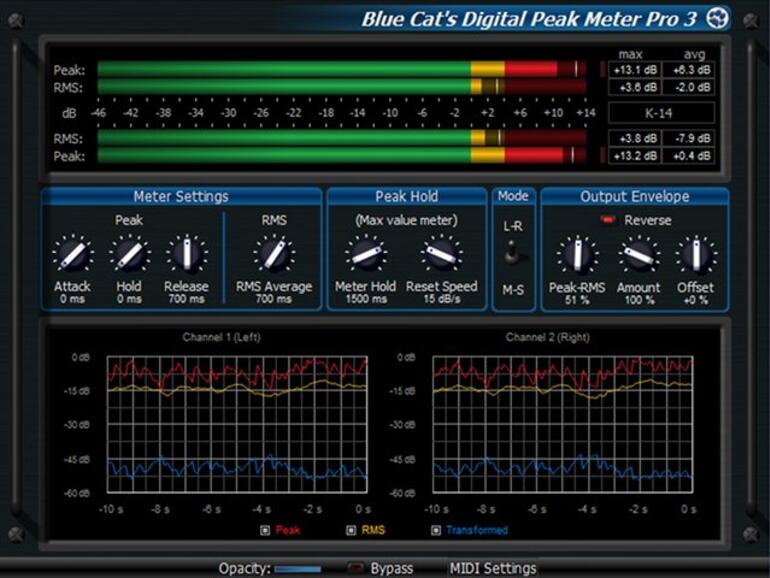Screen dimensions: 770x578
Task: Click the Reset Speed knob
Action: click(x=441, y=254)
